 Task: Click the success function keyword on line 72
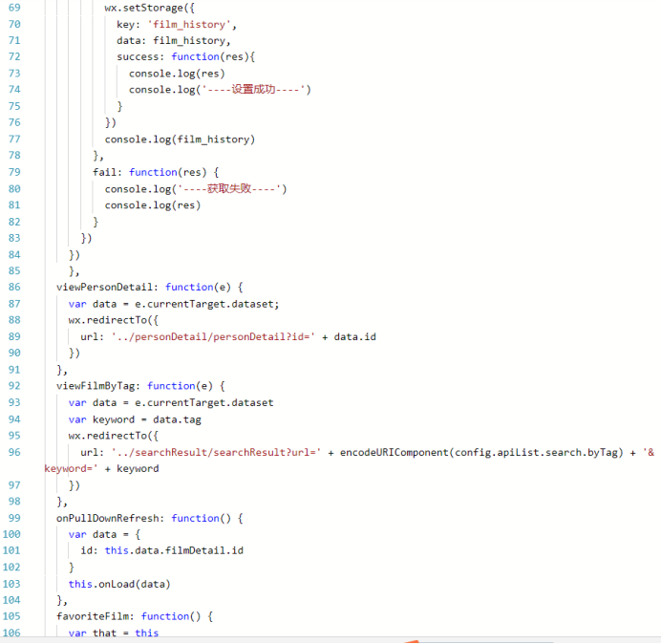195,57
